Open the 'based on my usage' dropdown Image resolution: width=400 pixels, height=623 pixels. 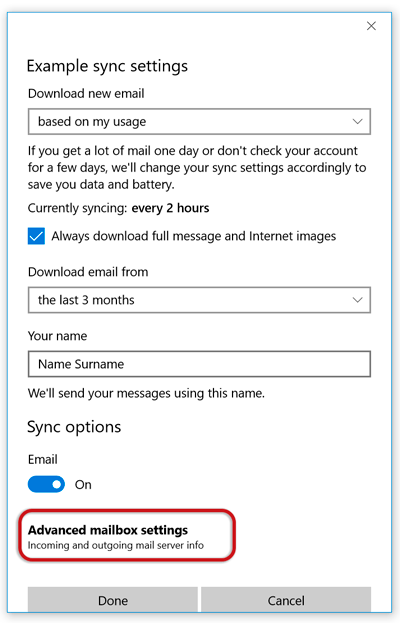pos(199,122)
